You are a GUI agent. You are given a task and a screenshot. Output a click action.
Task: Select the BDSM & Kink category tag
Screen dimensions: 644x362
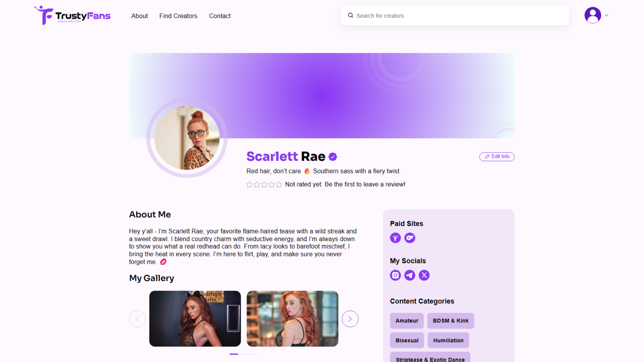450,321
